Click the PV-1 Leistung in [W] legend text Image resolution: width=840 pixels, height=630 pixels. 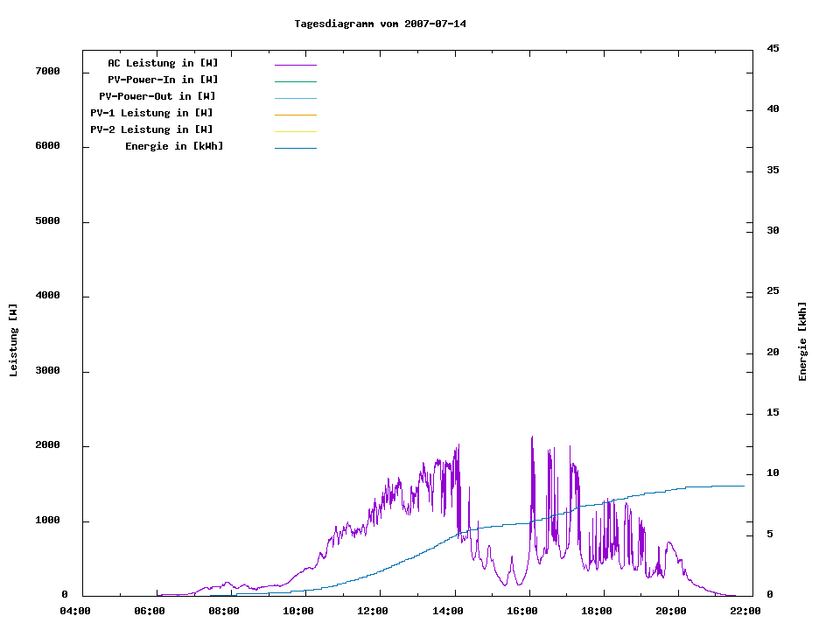pos(151,113)
